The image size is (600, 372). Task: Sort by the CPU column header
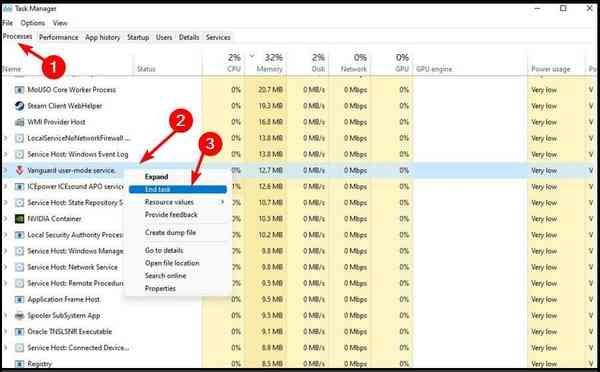[x=233, y=69]
